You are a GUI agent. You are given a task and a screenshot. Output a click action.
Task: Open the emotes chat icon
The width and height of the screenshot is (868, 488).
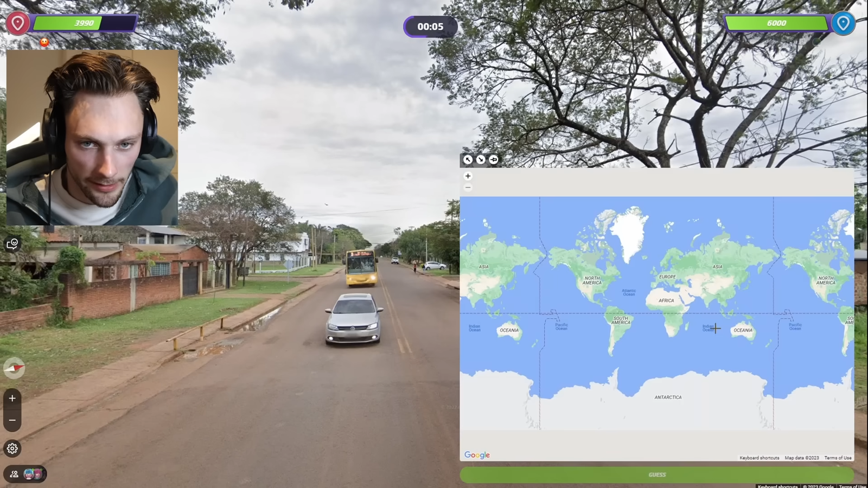12,244
